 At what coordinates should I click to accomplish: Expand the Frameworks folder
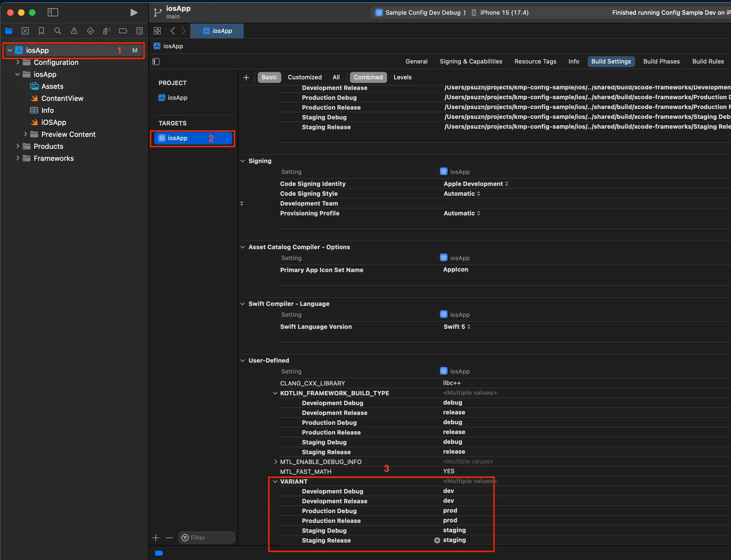[x=18, y=158]
